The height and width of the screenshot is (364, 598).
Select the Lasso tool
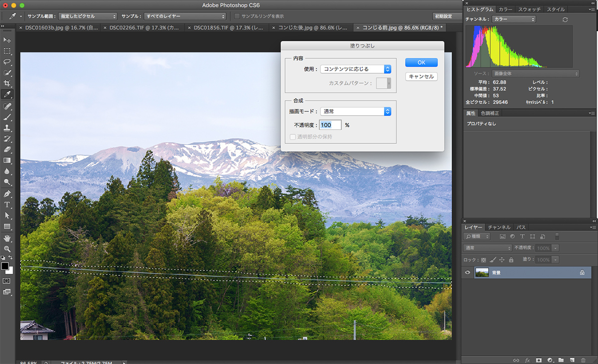coord(7,62)
